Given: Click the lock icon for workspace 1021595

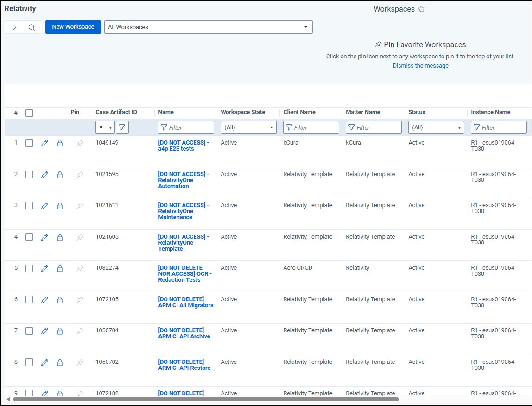Looking at the screenshot, I should 60,174.
